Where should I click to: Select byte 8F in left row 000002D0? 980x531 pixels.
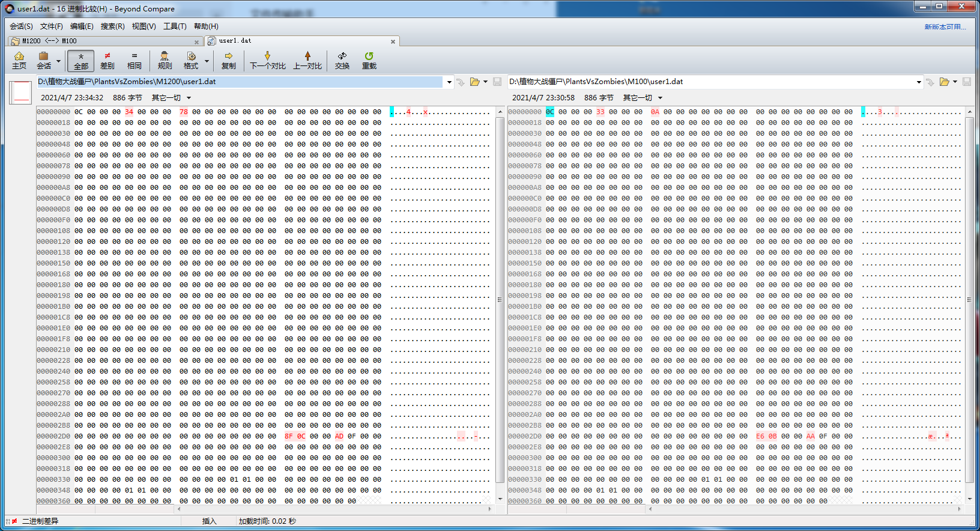tap(289, 436)
